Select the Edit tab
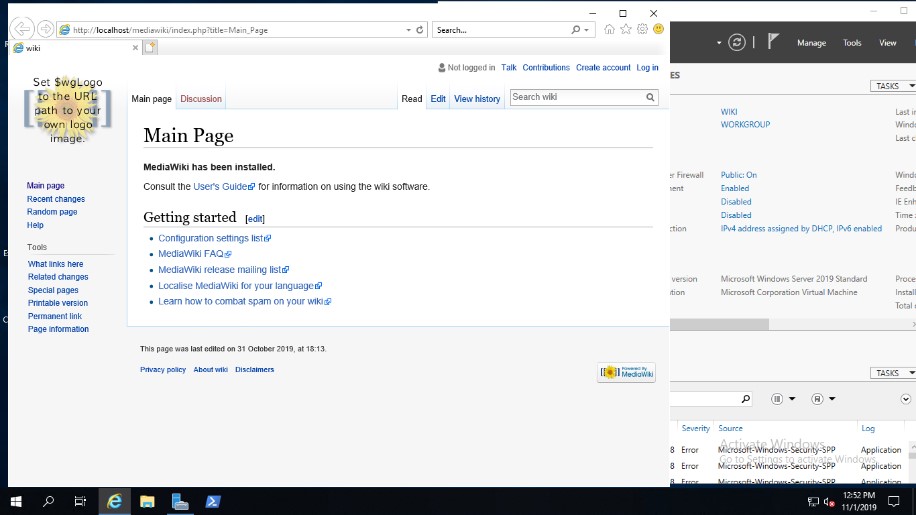This screenshot has height=515, width=916. coord(438,99)
